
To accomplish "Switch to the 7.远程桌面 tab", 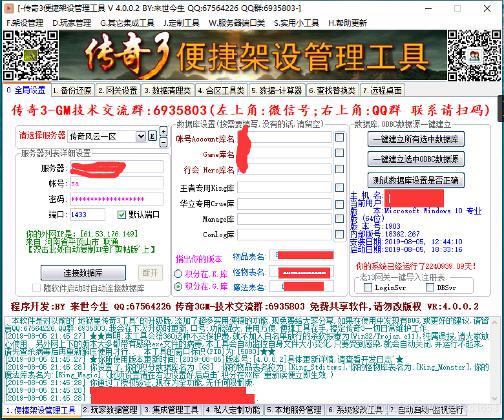I will coord(383,90).
